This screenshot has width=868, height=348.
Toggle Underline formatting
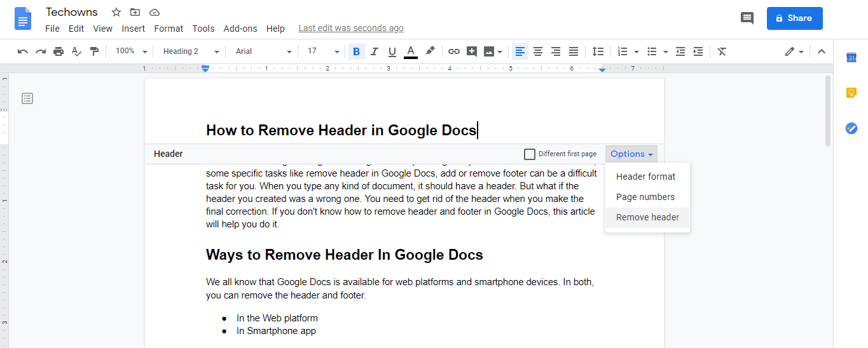click(392, 51)
